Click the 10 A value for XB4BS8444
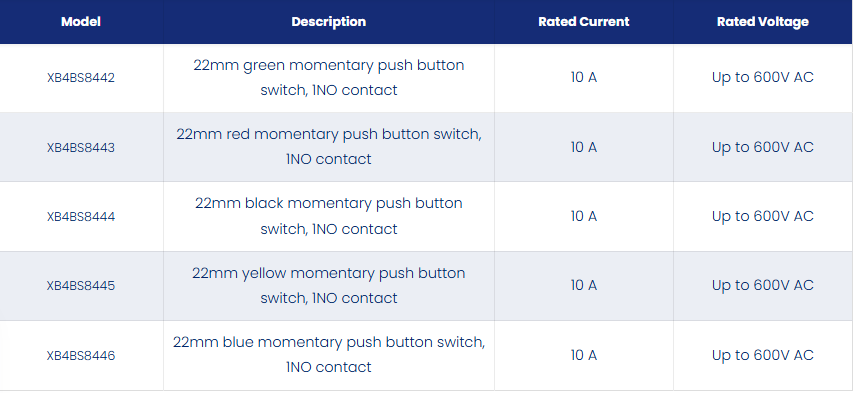854x393 pixels. click(x=583, y=216)
